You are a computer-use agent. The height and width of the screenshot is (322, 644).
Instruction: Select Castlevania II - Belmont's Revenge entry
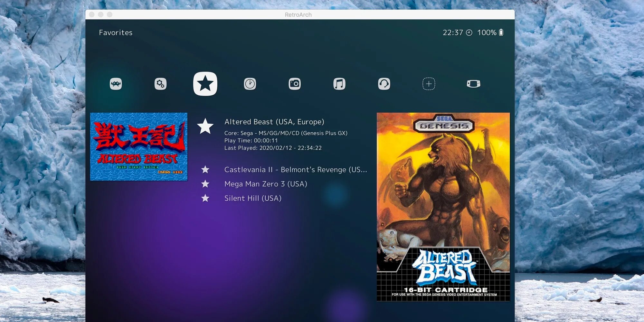296,170
